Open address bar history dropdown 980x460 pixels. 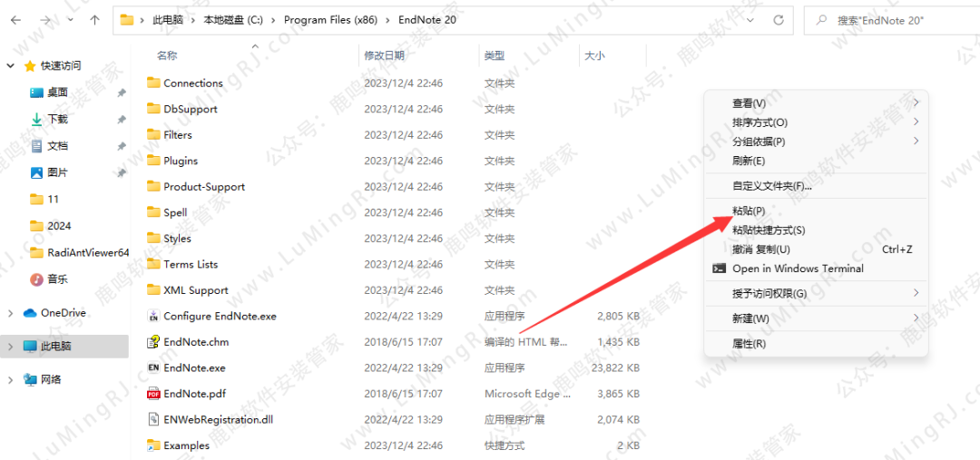(x=750, y=20)
